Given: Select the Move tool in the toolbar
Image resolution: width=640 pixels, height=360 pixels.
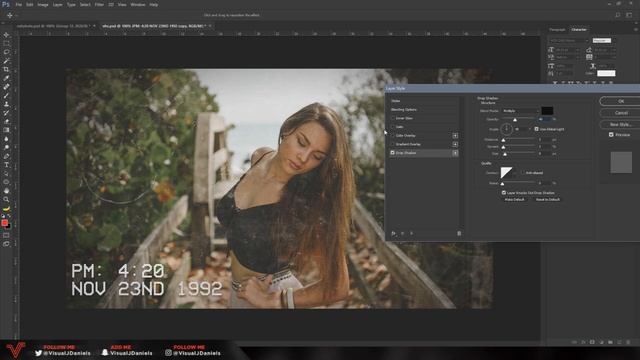Looking at the screenshot, I should 6,35.
